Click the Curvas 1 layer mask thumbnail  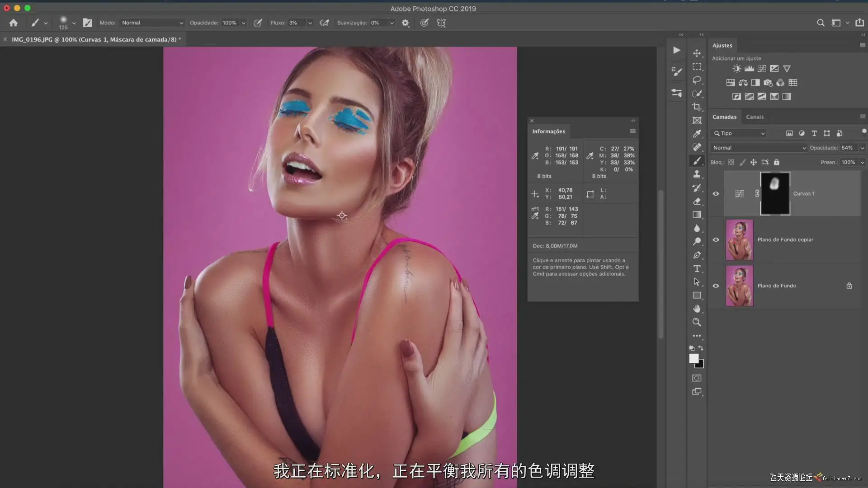pos(775,193)
